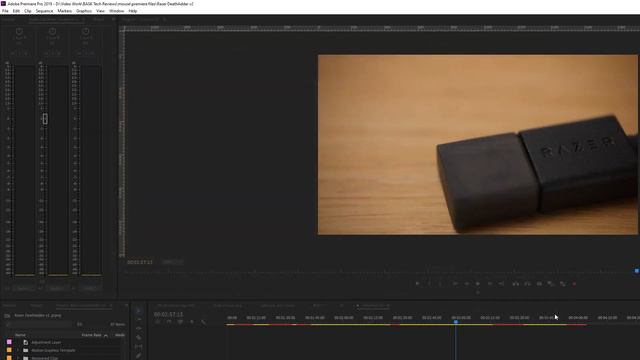This screenshot has height=360, width=640.
Task: Open the Help menu
Action: coord(133,11)
